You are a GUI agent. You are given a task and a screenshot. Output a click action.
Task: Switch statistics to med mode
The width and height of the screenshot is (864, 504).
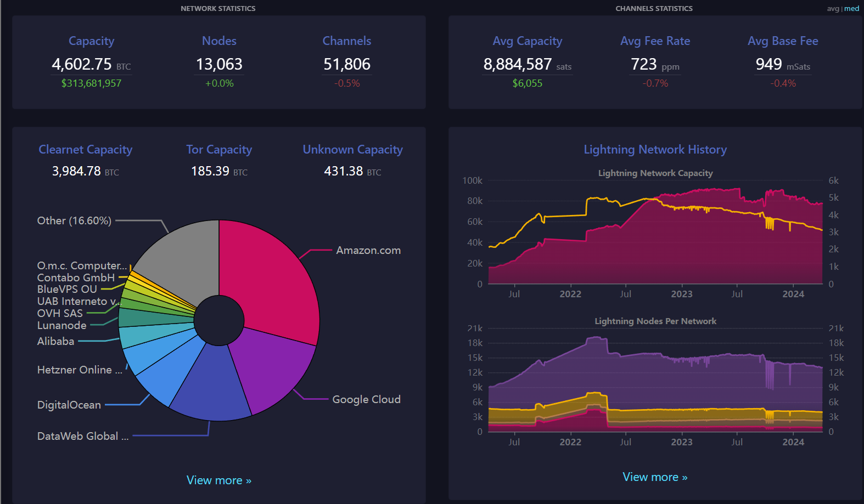click(x=851, y=8)
